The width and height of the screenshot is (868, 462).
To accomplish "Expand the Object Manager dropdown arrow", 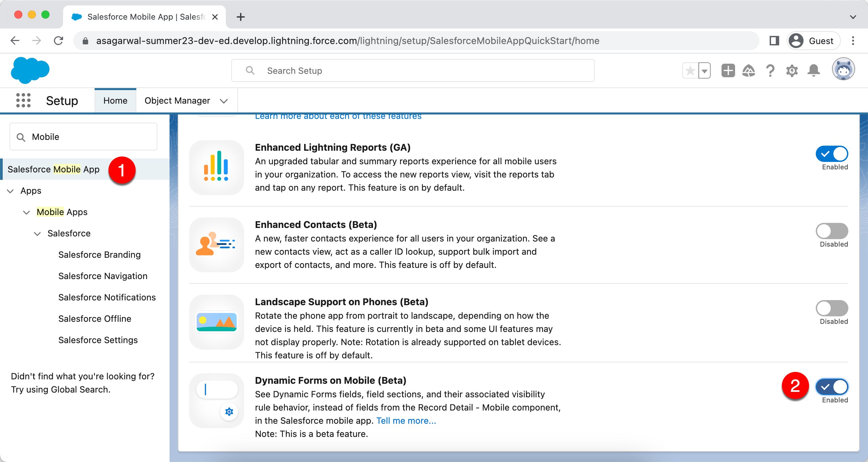I will (x=223, y=101).
